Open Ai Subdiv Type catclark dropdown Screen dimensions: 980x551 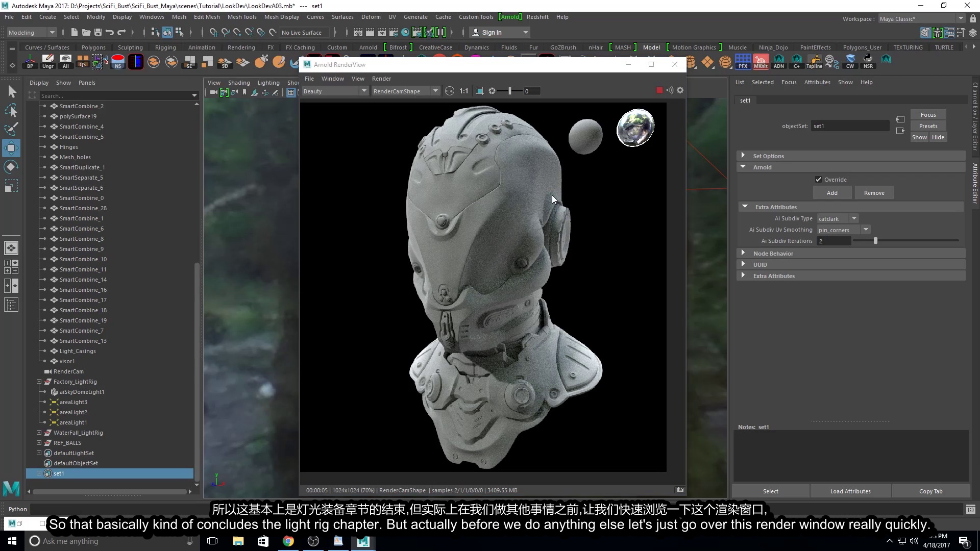(x=838, y=218)
